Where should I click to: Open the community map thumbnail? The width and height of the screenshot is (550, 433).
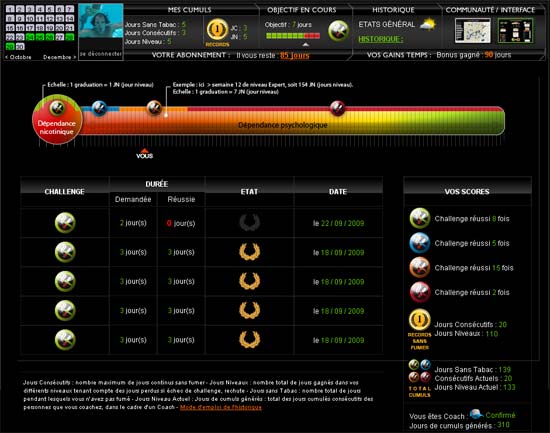(472, 31)
